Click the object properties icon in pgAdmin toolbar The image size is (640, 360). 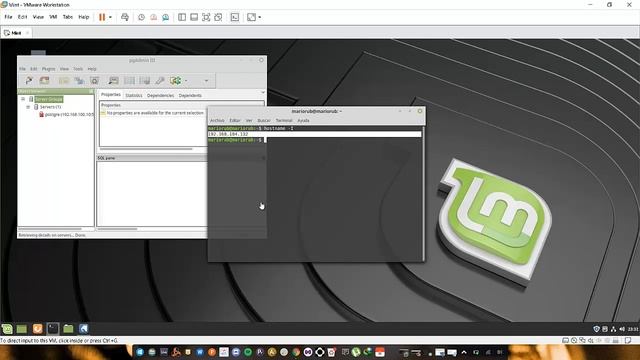pyautogui.click(x=64, y=80)
